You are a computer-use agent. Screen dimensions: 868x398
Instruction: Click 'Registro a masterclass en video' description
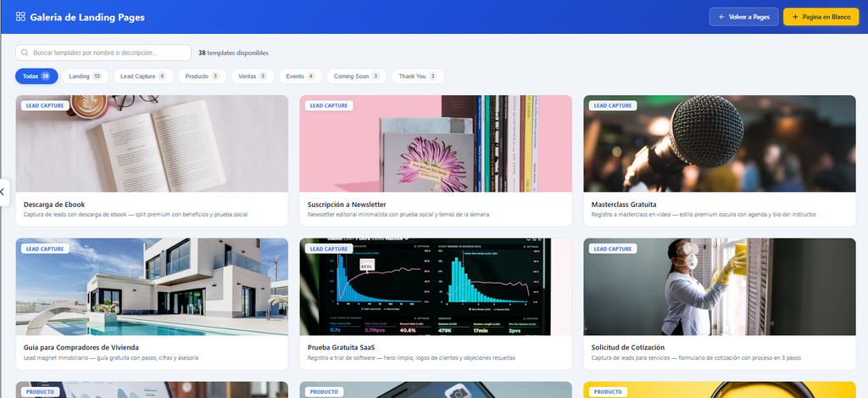coord(704,215)
